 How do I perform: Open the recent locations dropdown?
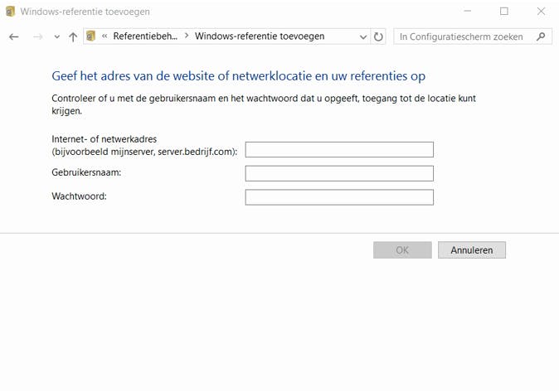(56, 36)
